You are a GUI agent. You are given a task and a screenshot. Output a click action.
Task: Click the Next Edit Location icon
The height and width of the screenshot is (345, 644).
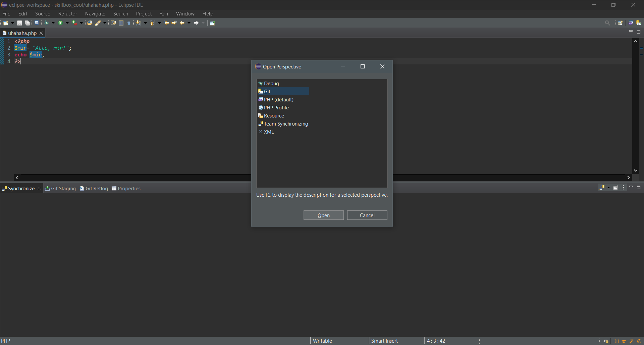click(174, 23)
